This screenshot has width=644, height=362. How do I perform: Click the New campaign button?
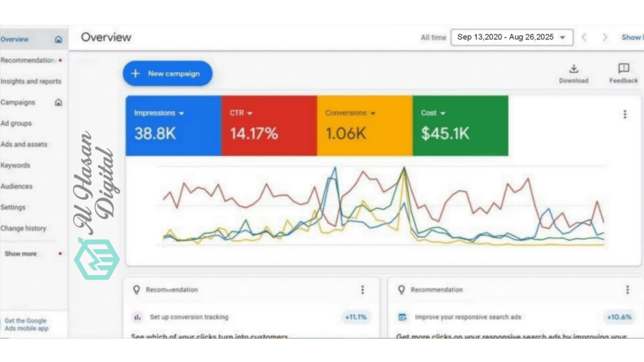coord(167,74)
